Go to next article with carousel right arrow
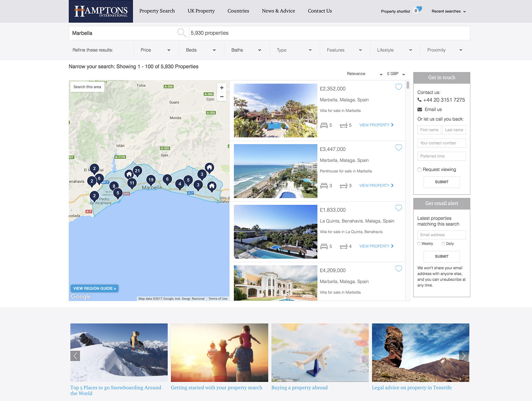The width and height of the screenshot is (532, 401). click(464, 356)
